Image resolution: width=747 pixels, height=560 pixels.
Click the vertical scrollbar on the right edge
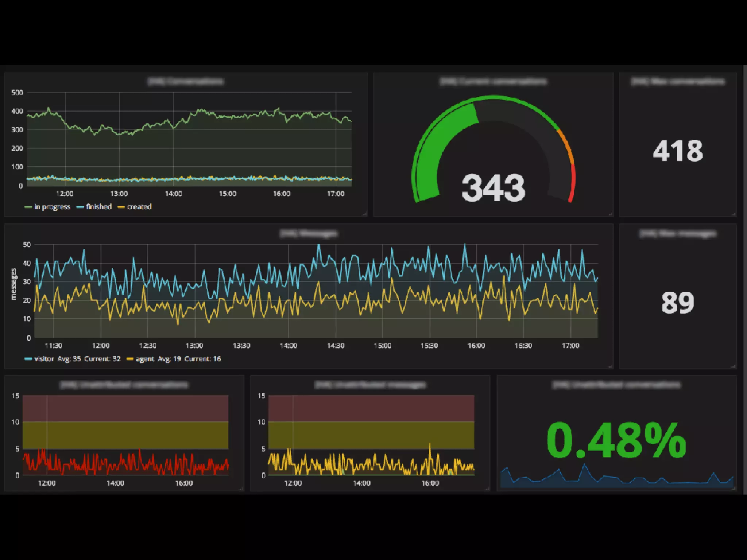[x=745, y=277]
